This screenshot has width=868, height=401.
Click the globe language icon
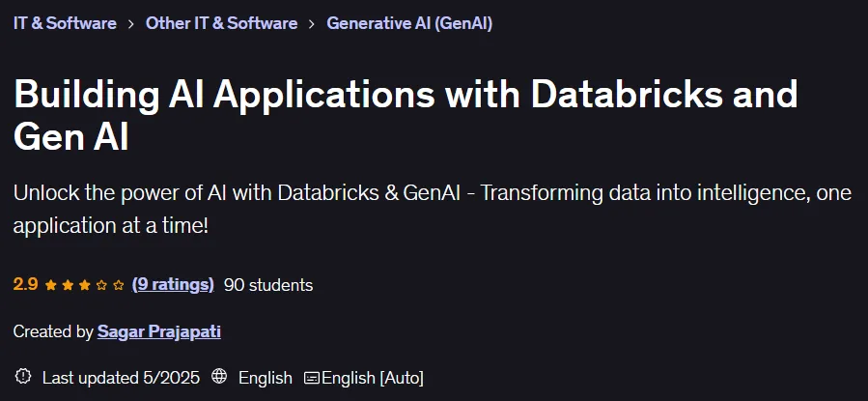(219, 377)
